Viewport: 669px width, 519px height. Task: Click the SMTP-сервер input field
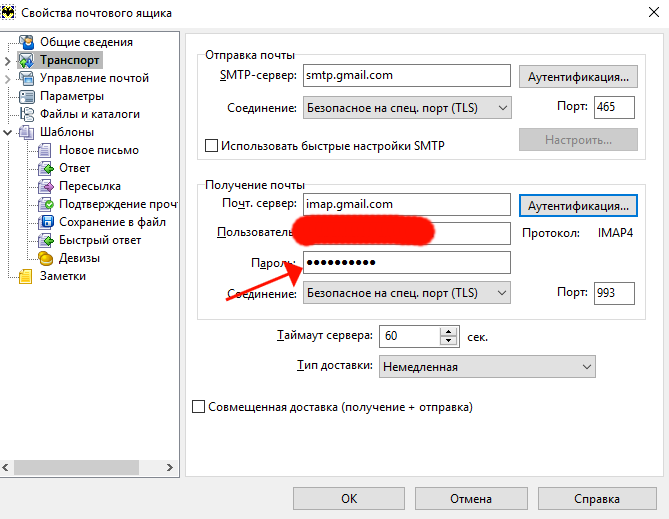tap(407, 76)
